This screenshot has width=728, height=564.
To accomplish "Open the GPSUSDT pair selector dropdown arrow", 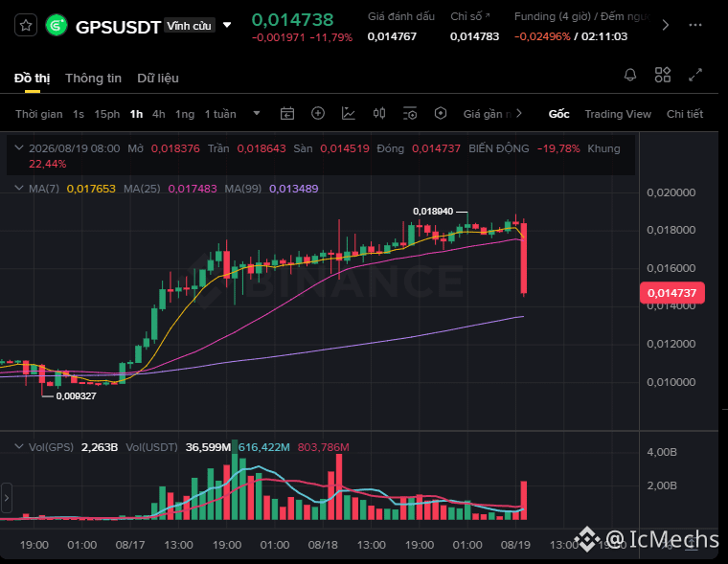I will [x=227, y=25].
